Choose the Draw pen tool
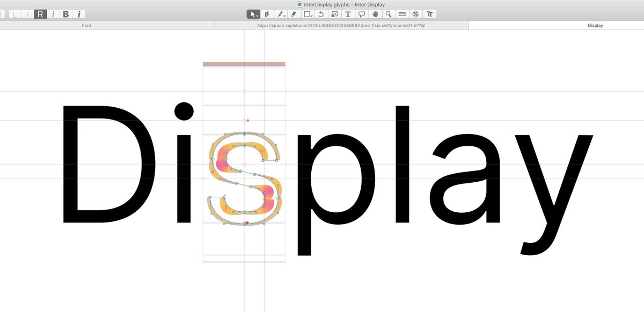The image size is (644, 312). [x=266, y=14]
